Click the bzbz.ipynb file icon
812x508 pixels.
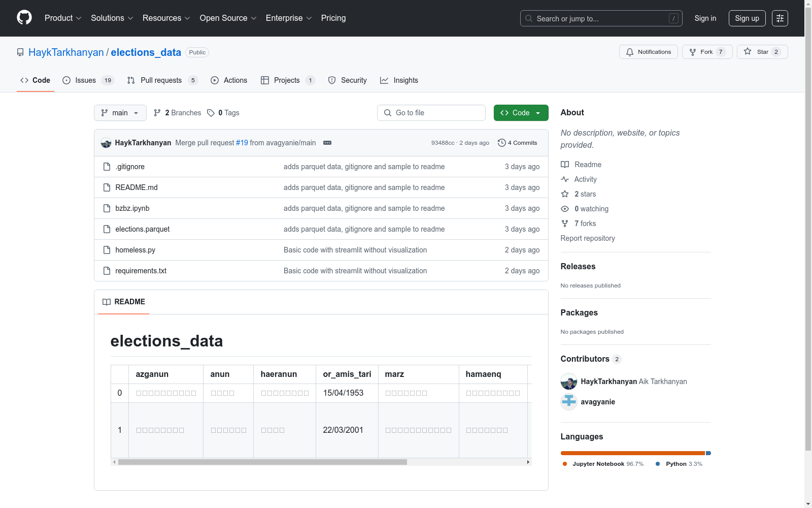point(107,208)
